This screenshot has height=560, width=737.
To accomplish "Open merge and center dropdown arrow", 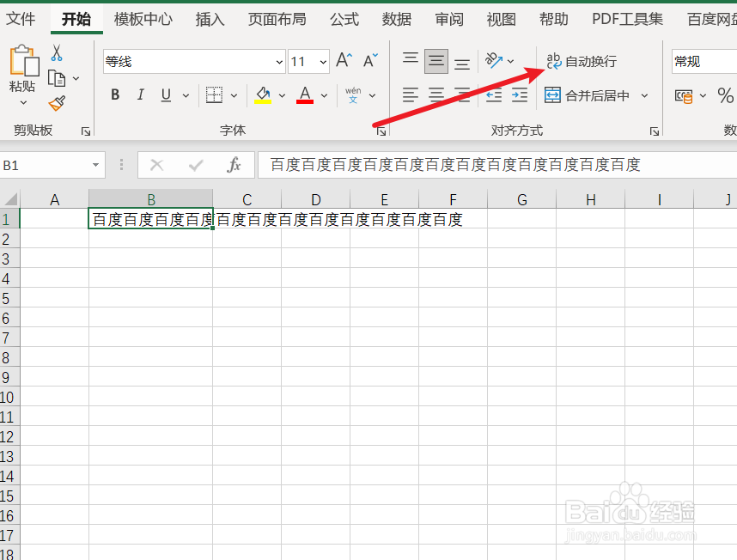I will tap(644, 96).
